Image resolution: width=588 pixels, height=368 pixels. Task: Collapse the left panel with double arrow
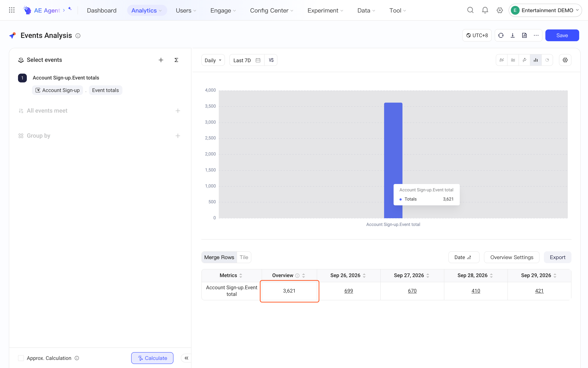point(186,358)
